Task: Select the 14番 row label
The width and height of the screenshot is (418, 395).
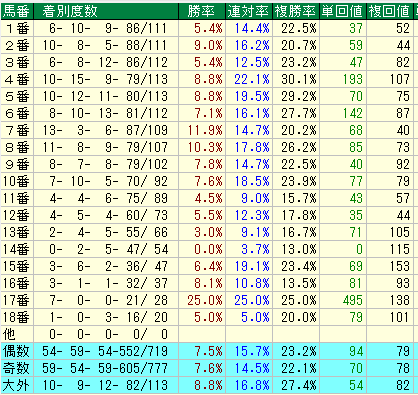Action: tap(17, 249)
